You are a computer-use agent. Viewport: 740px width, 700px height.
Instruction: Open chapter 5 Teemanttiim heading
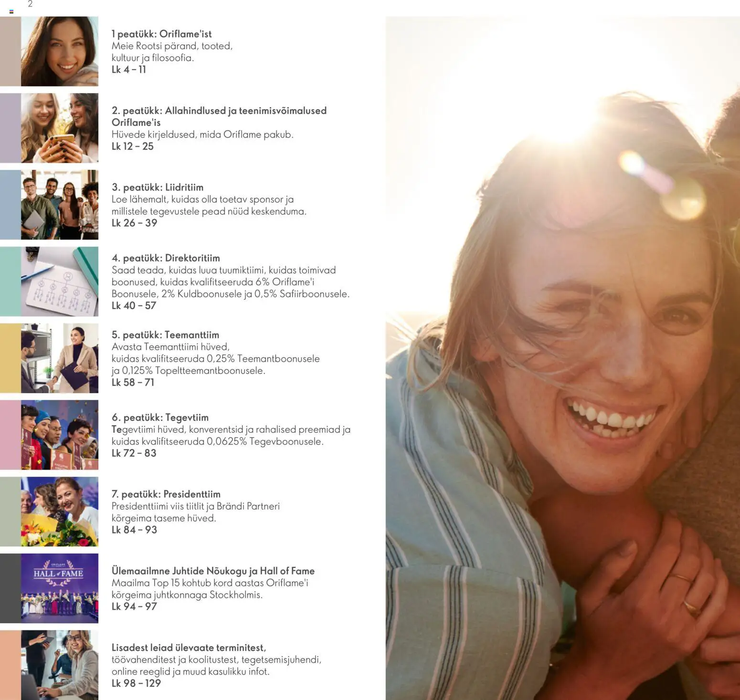pos(165,335)
